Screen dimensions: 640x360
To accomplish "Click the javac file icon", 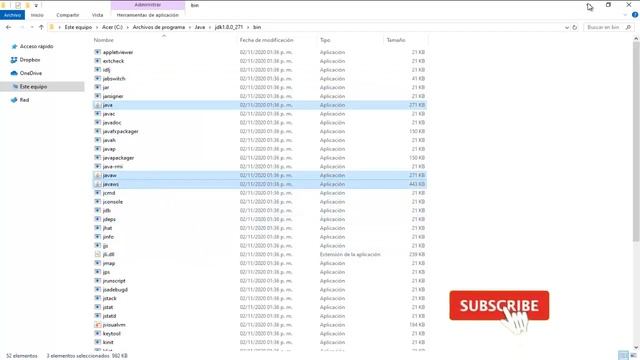I will [x=97, y=114].
